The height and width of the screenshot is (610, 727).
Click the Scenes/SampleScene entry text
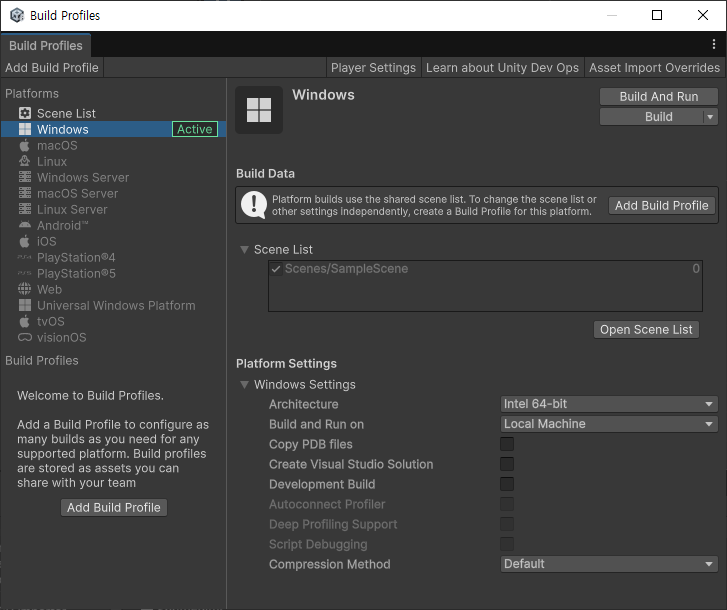(x=346, y=269)
